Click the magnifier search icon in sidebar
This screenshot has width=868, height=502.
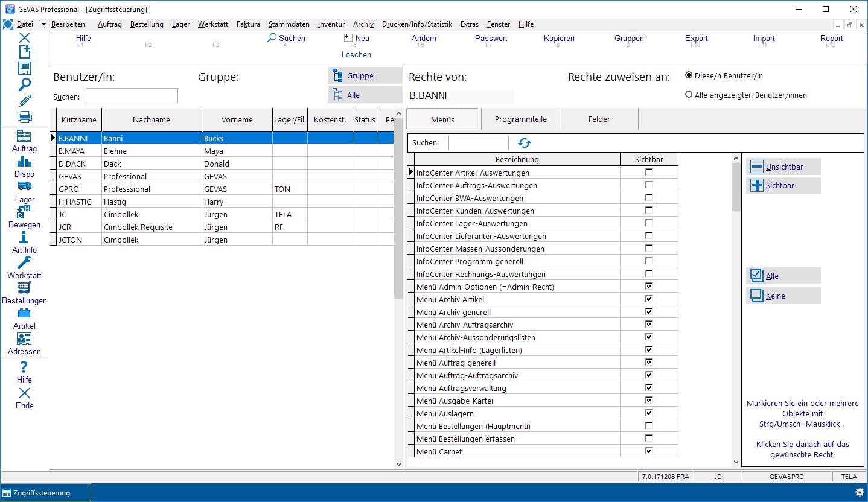pos(24,84)
